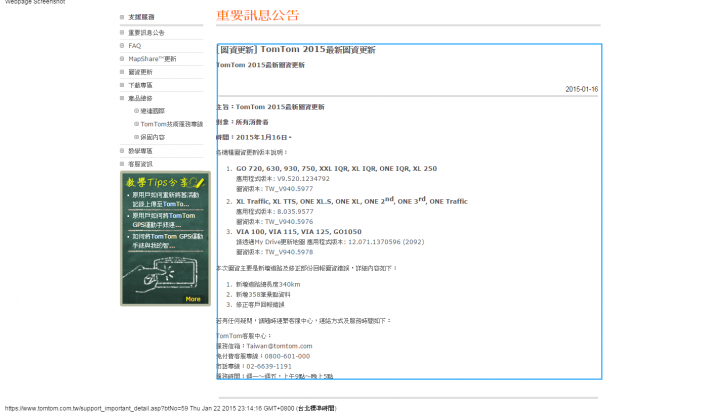Open the 保固內容 sub-item
720x412 pixels.
[152, 137]
